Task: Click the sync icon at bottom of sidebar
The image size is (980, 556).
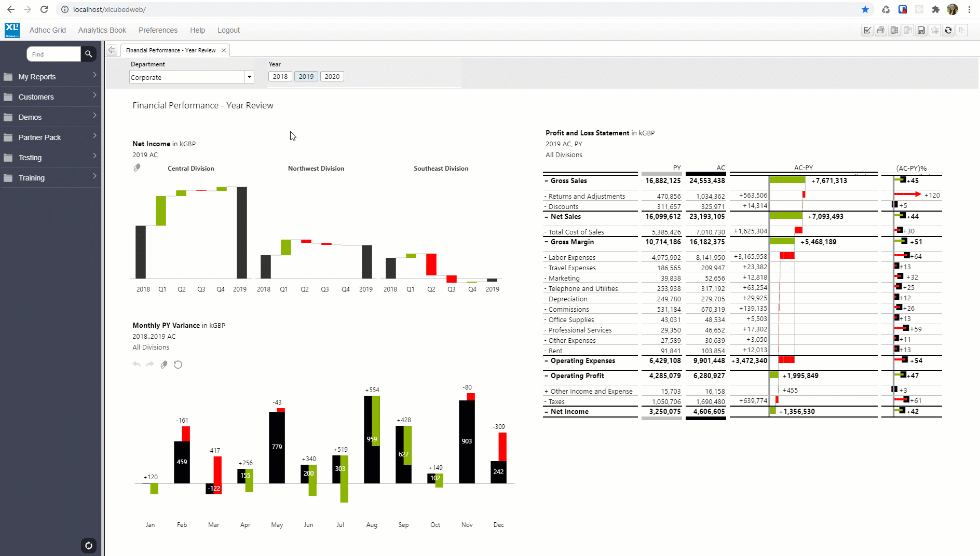Action: pyautogui.click(x=88, y=546)
